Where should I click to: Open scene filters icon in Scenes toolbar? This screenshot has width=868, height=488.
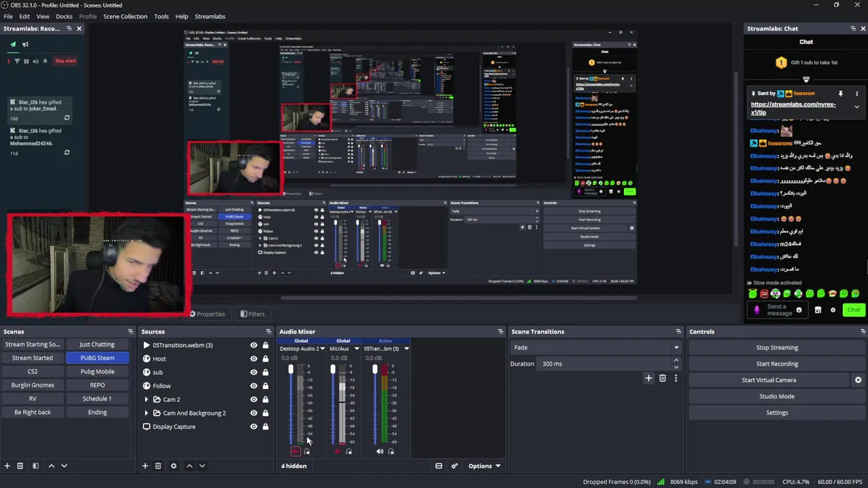pos(35,466)
